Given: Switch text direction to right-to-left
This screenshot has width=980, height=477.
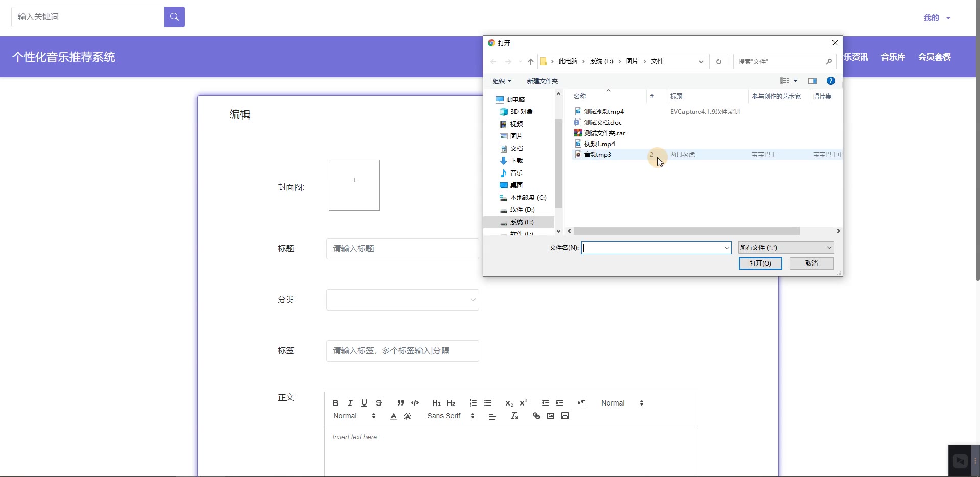Looking at the screenshot, I should (582, 403).
